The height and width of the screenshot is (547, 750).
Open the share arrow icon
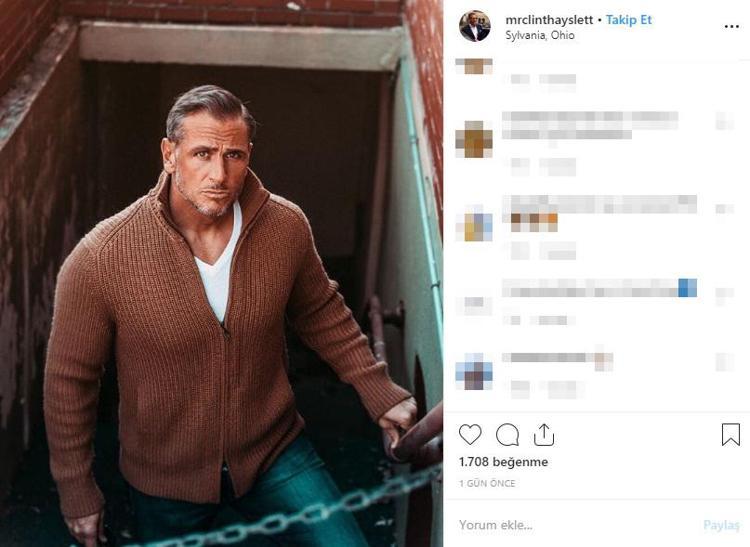pyautogui.click(x=543, y=434)
